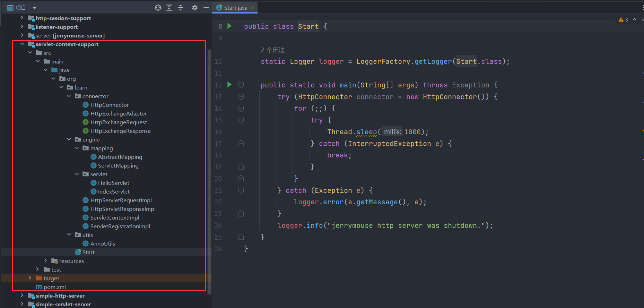Viewport: 644px width, 308px height.
Task: Open the project view dropdown arrow
Action: [35, 8]
